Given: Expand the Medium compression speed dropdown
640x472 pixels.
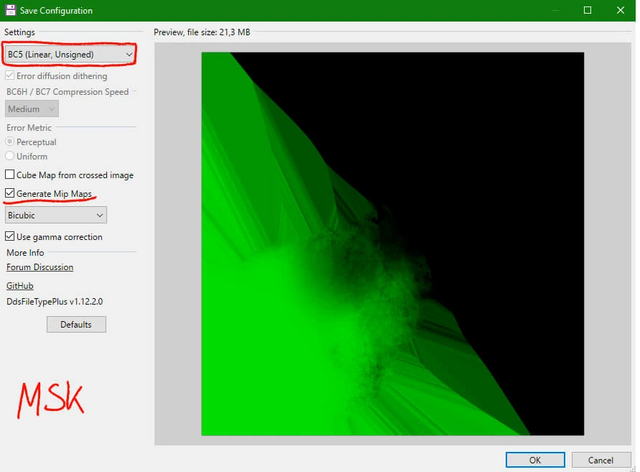Looking at the screenshot, I should pyautogui.click(x=32, y=109).
